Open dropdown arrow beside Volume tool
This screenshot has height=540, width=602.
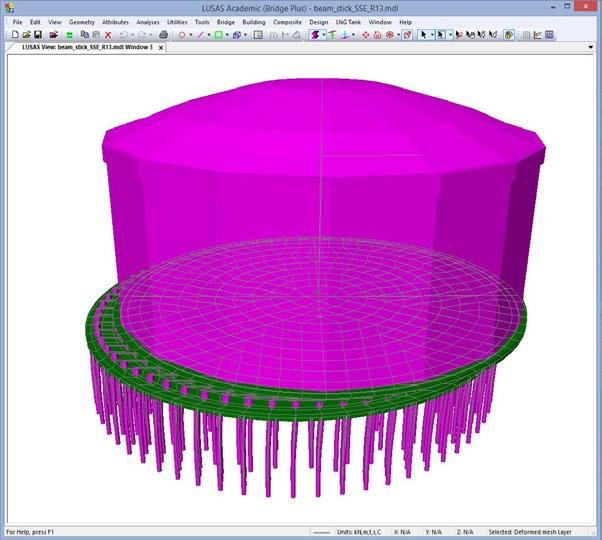click(x=245, y=35)
